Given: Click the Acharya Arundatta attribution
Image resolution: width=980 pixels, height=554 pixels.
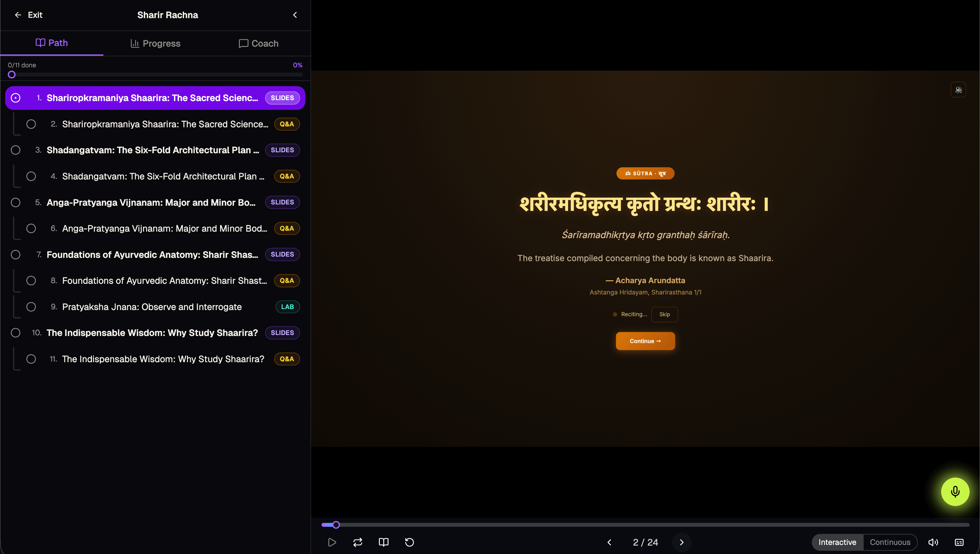Looking at the screenshot, I should [646, 281].
